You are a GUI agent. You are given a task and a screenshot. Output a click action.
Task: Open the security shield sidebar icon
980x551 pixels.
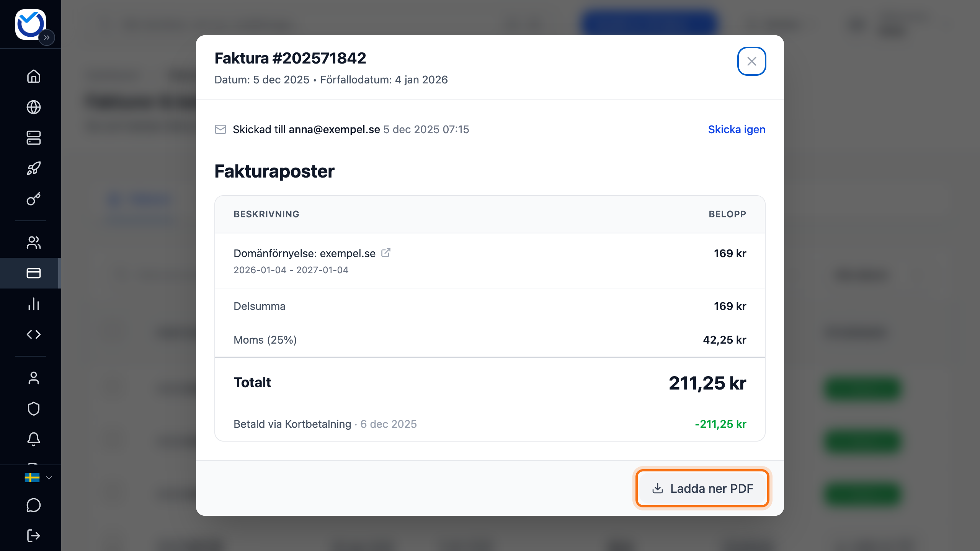coord(34,409)
